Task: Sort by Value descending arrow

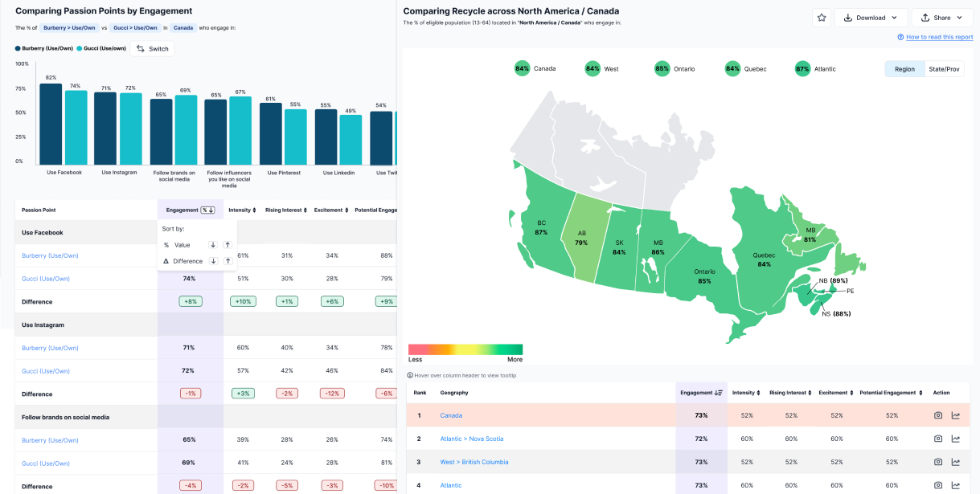Action: 213,245
